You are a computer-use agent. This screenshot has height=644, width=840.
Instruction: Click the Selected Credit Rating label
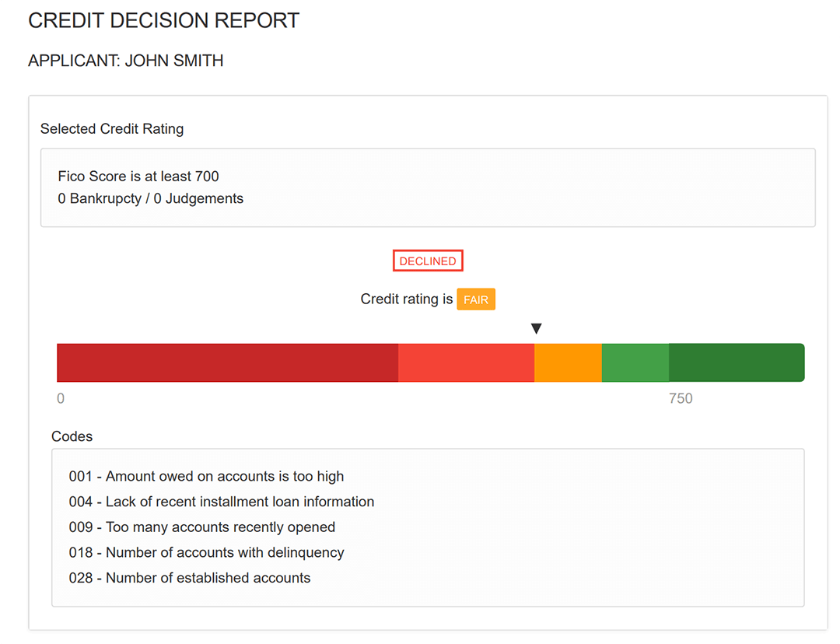(112, 129)
